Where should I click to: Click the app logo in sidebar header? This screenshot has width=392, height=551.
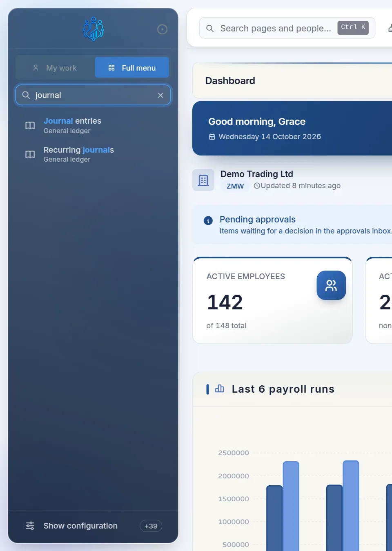(x=93, y=29)
